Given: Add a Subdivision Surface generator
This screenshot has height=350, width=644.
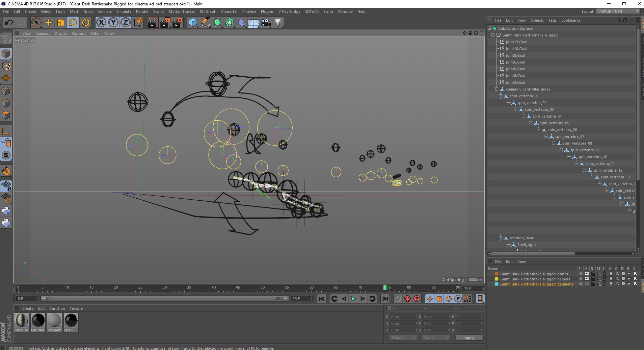Looking at the screenshot, I should pyautogui.click(x=217, y=23).
